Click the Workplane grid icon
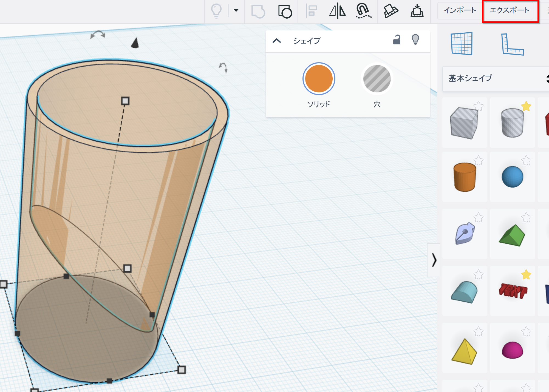The width and height of the screenshot is (549, 392). [x=462, y=44]
